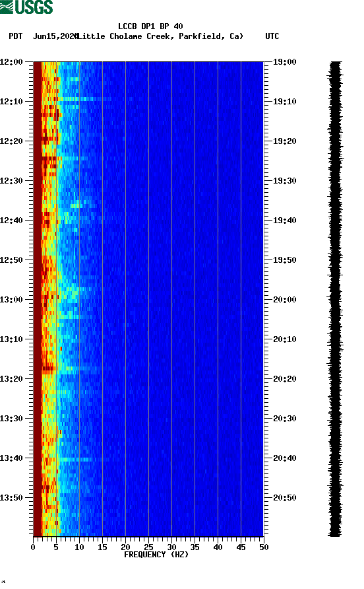Image resolution: width=364 pixels, height=589 pixels.
Task: Click the 12:10 PDT time label
Action: coord(11,102)
